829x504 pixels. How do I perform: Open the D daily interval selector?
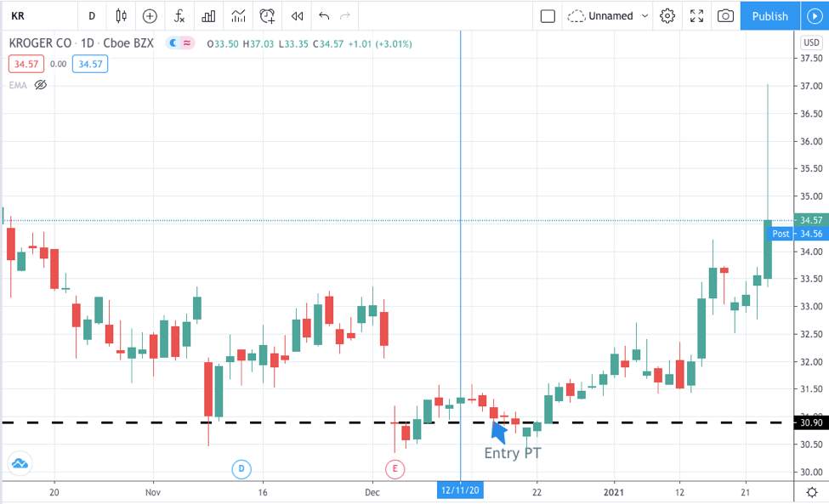pos(92,16)
